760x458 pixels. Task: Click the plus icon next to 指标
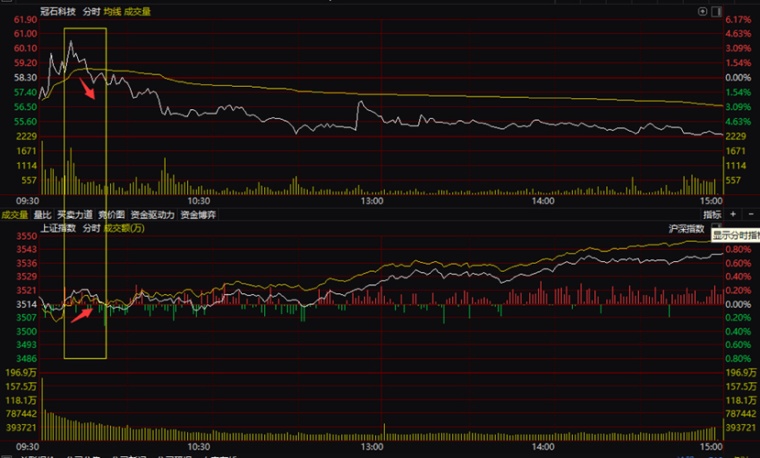pyautogui.click(x=733, y=214)
